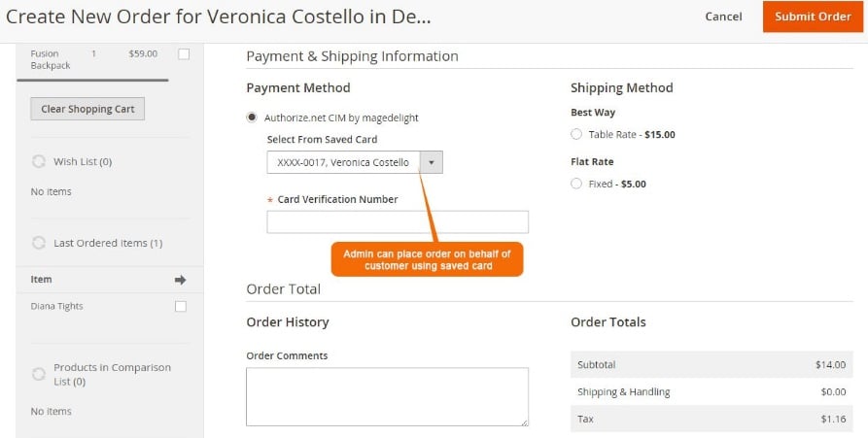Image resolution: width=868 pixels, height=438 pixels.
Task: Click the Wish List (0) section heading
Action: (83, 162)
